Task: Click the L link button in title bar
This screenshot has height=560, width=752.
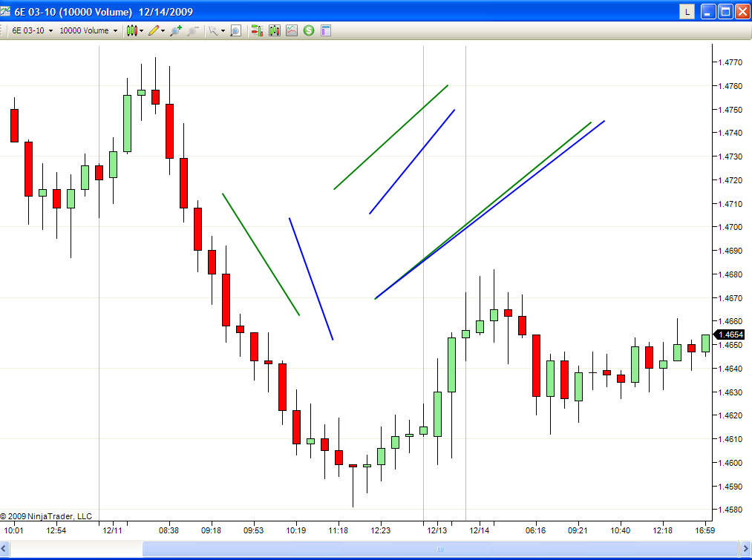Action: pyautogui.click(x=687, y=12)
